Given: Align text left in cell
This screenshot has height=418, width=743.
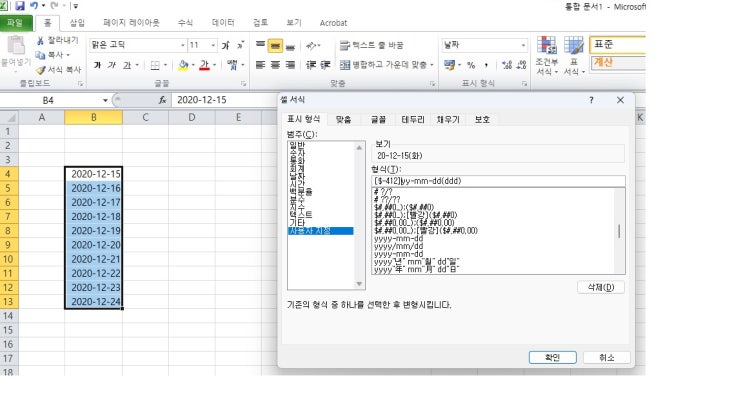Looking at the screenshot, I should pos(260,65).
